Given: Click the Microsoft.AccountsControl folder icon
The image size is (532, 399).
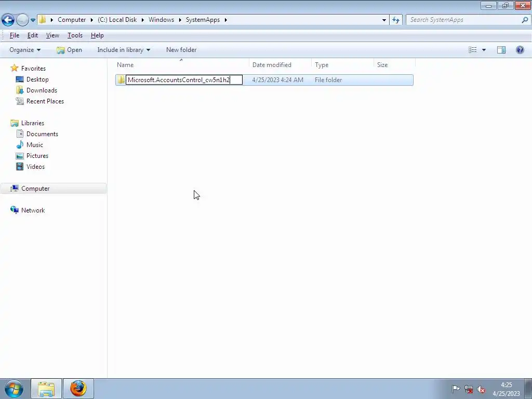Looking at the screenshot, I should [121, 80].
